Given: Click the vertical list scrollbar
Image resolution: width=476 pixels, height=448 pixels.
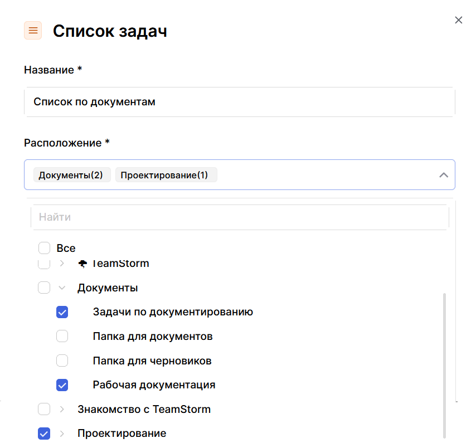Looking at the screenshot, I should point(444,362).
